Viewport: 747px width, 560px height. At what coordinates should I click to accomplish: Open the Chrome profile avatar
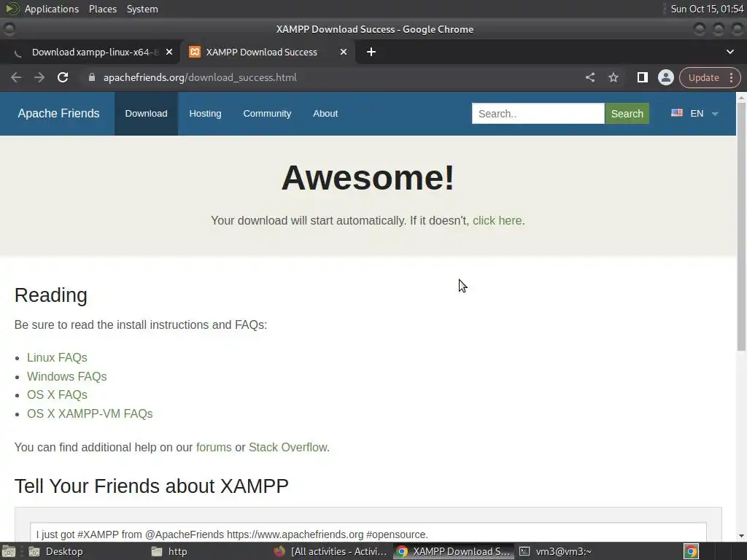[665, 77]
